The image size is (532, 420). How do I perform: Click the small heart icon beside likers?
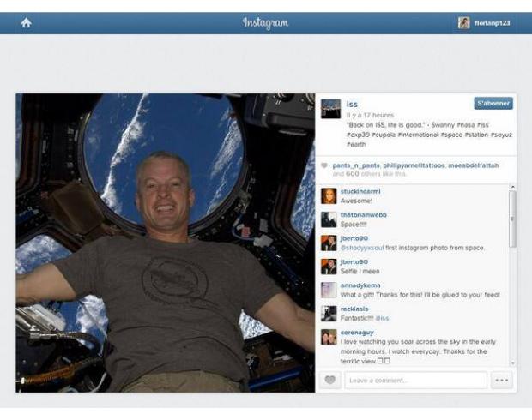(x=324, y=165)
